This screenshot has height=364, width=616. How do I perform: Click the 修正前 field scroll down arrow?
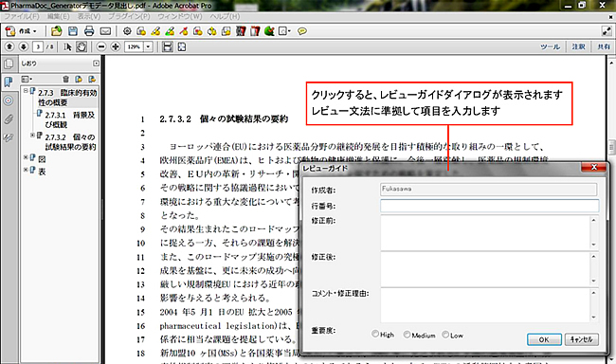[593, 245]
